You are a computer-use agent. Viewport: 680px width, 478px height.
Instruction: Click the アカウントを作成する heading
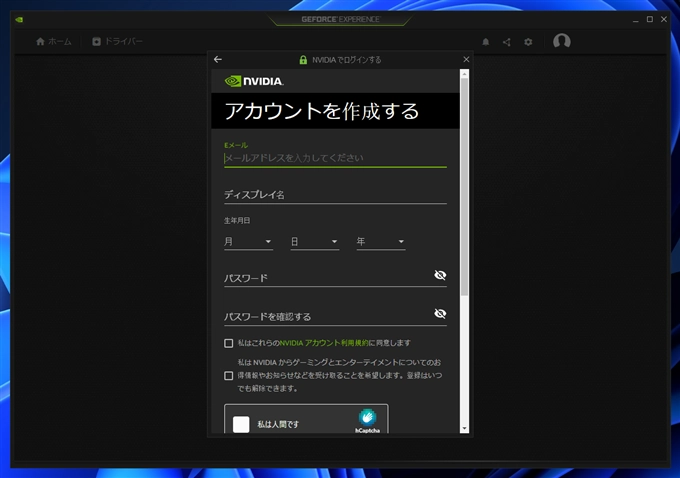click(x=322, y=111)
